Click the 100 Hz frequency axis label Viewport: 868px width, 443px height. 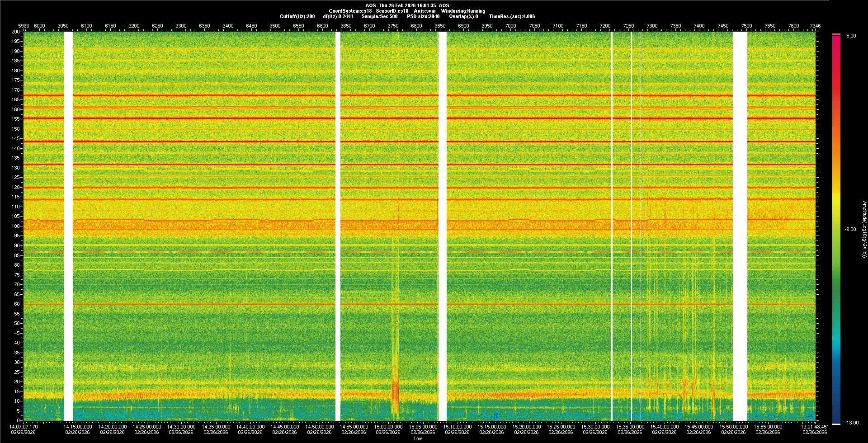point(16,226)
